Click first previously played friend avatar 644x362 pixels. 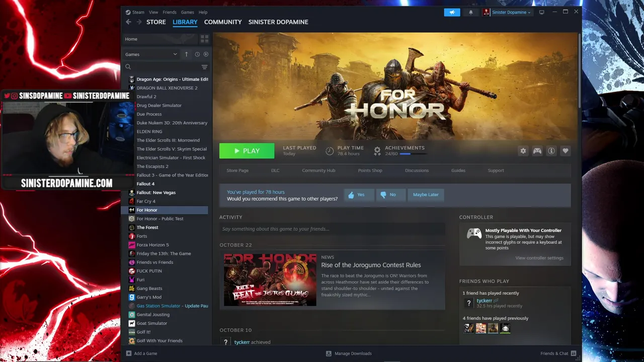coord(469,328)
